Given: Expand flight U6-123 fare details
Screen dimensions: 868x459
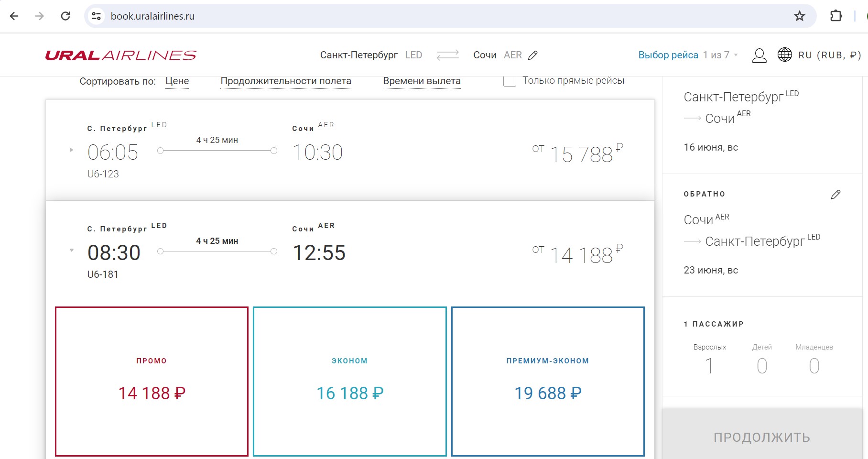Looking at the screenshot, I should (x=72, y=150).
